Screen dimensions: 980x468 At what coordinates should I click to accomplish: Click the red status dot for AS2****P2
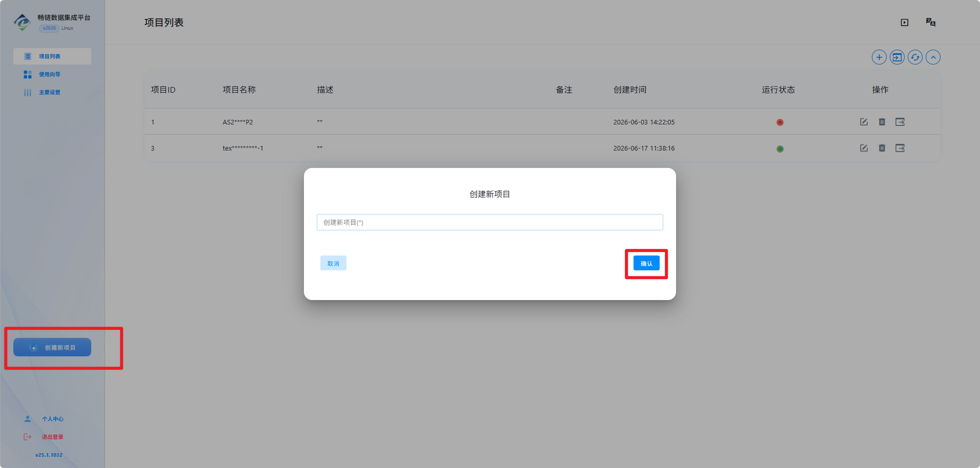pos(780,122)
